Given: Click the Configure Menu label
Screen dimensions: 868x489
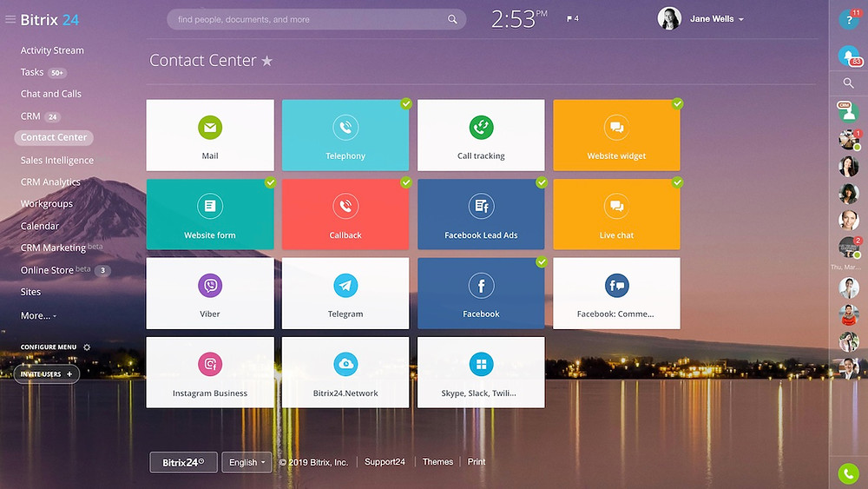Looking at the screenshot, I should 49,347.
